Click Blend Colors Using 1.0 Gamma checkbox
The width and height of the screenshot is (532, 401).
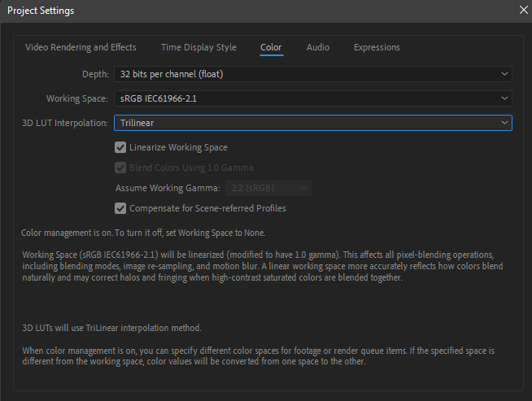[121, 168]
